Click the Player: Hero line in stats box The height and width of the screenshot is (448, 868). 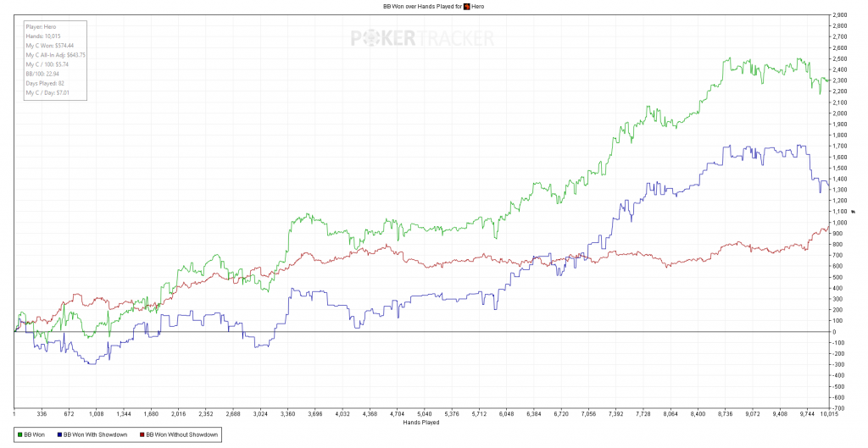pos(41,26)
